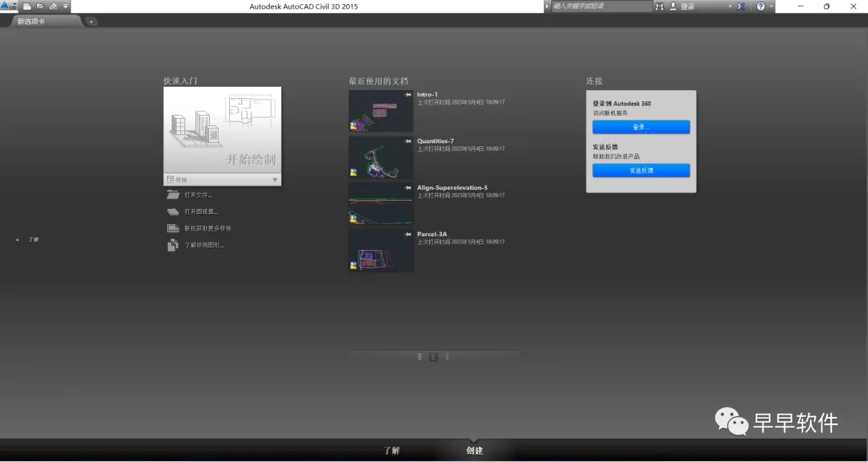
Task: Click the Align-Superelevation-5 file name
Action: (x=452, y=187)
